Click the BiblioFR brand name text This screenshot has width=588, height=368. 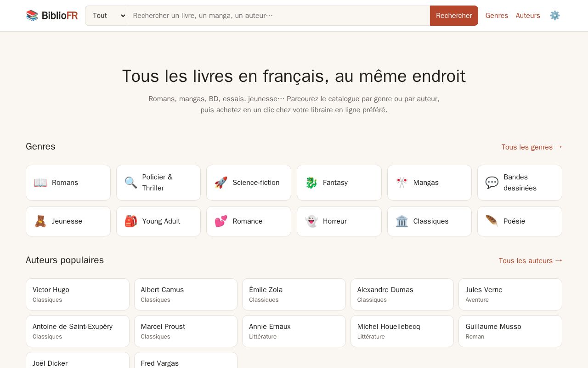point(60,16)
